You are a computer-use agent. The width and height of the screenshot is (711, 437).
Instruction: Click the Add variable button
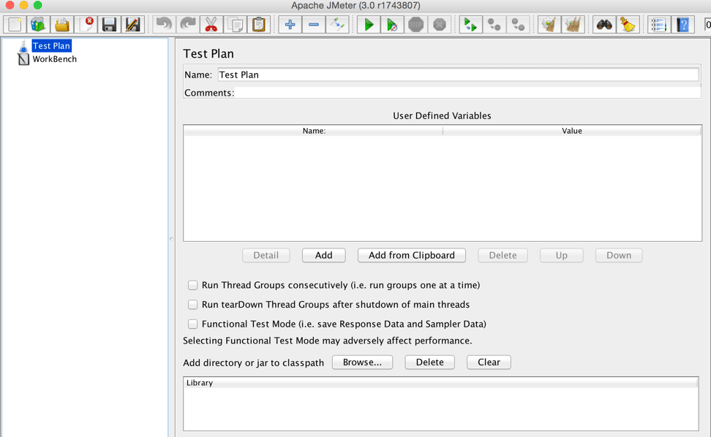[x=324, y=255]
